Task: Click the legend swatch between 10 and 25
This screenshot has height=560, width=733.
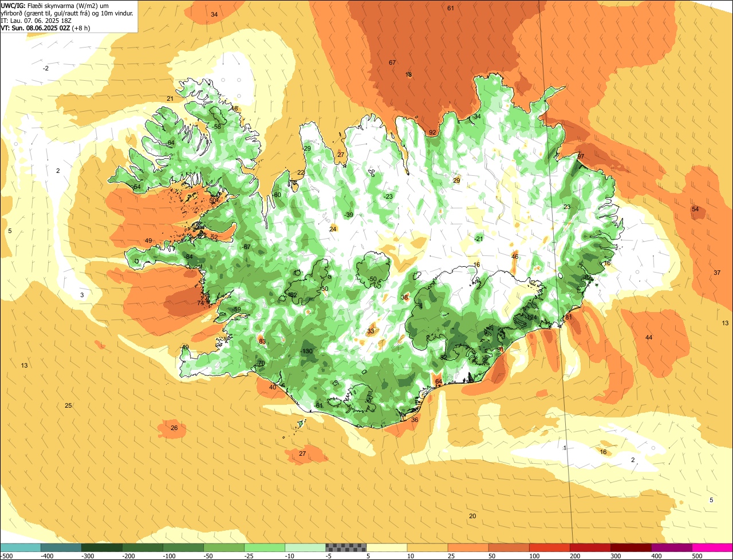Action: [427, 547]
